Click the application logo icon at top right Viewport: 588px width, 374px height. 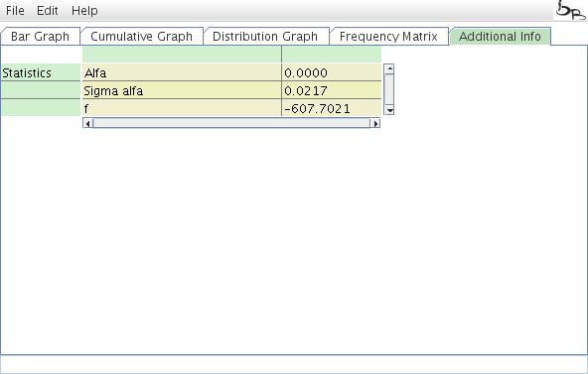570,10
